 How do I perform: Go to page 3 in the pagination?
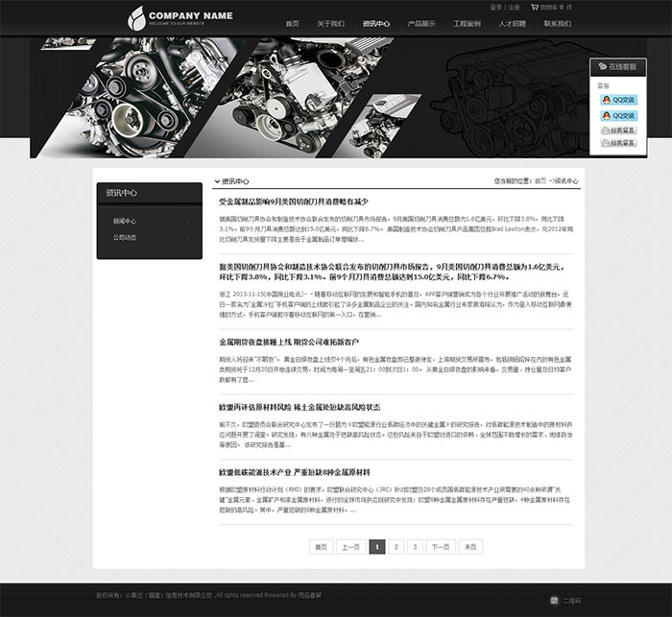[415, 547]
